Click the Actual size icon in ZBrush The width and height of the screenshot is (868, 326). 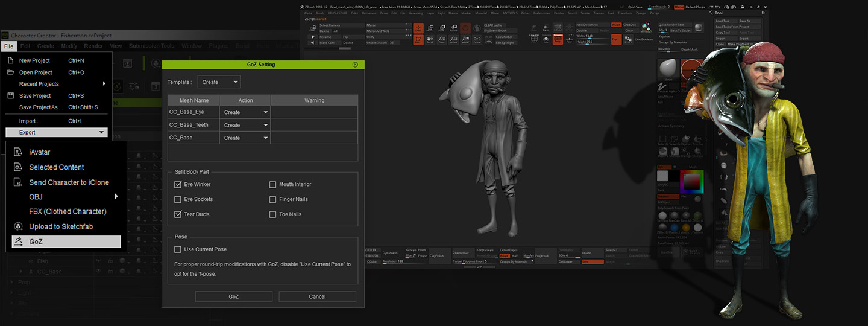coord(453,40)
